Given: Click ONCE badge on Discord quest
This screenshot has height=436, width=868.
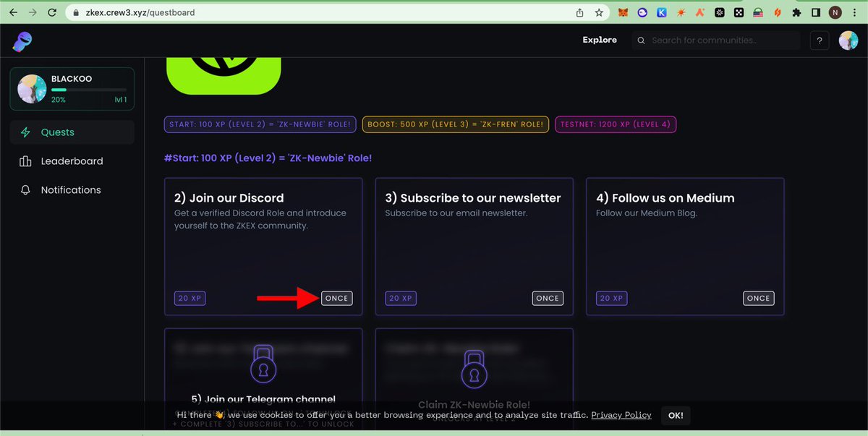Looking at the screenshot, I should pos(336,298).
